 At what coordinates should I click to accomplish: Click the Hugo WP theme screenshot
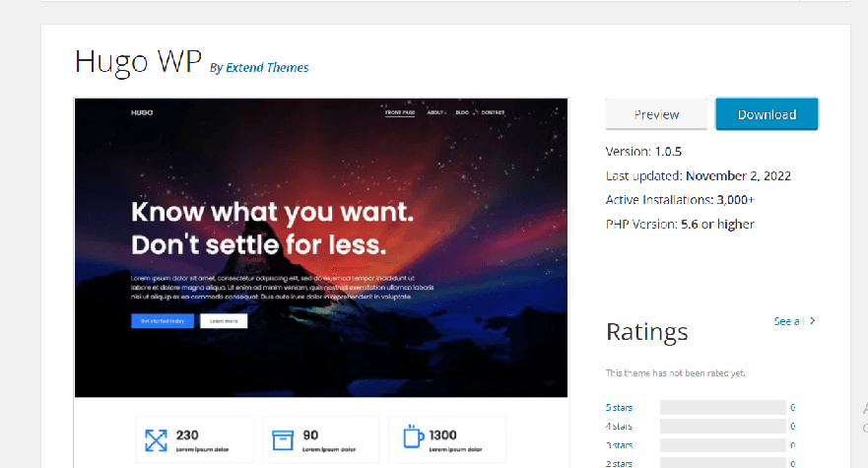click(x=321, y=283)
